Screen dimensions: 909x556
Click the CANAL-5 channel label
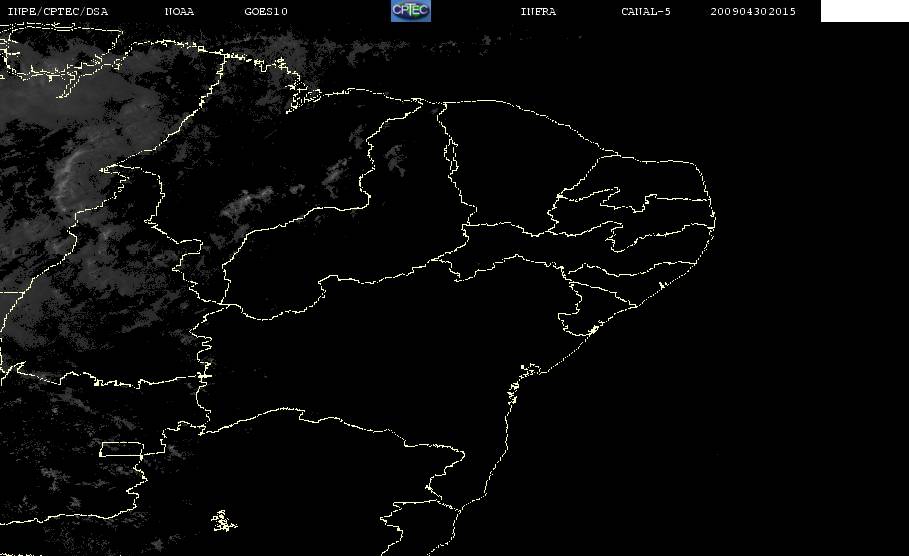coord(646,12)
